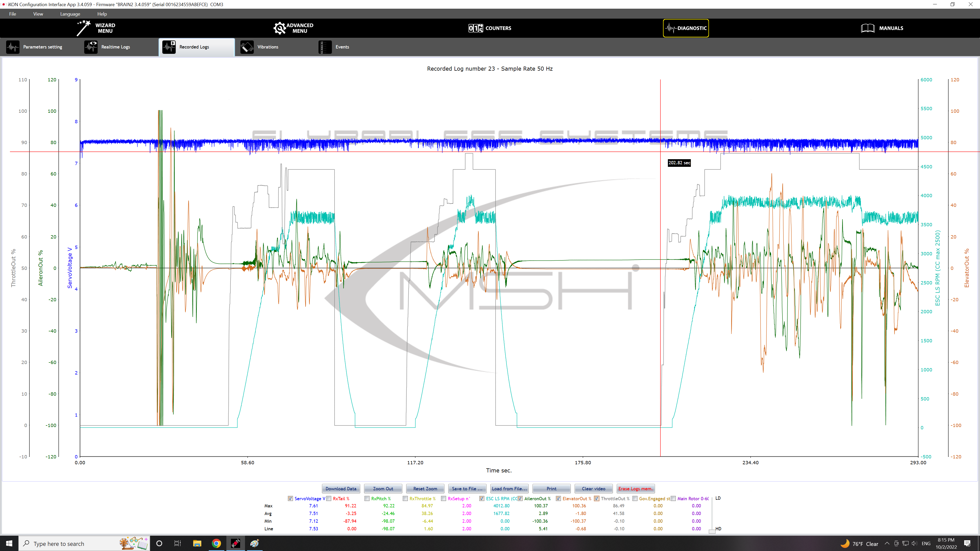Open the Events panel icon
This screenshot has width=980, height=551.
(325, 47)
